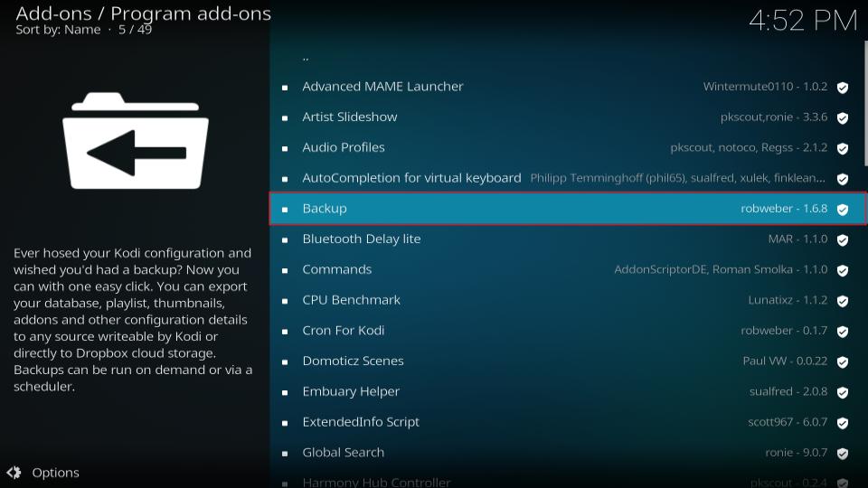Screen dimensions: 868x488
Task: Select Bluetooth Delay lite add-on
Action: point(569,239)
